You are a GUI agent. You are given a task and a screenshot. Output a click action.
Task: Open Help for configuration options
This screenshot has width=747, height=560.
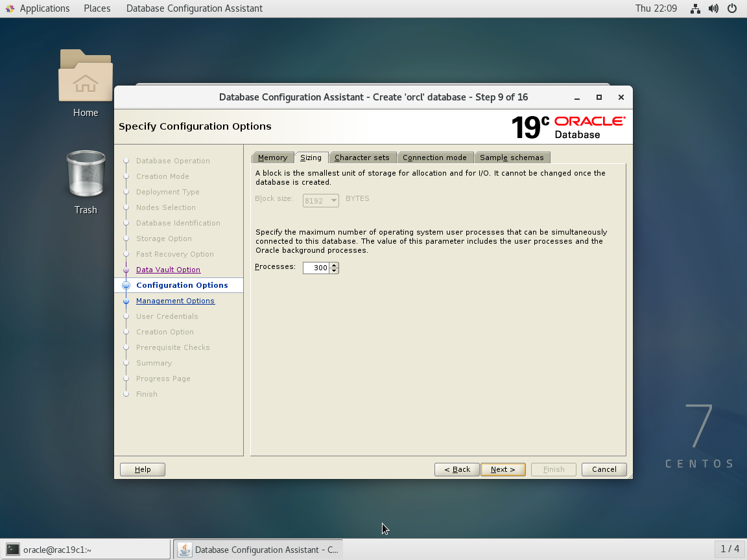click(x=142, y=469)
